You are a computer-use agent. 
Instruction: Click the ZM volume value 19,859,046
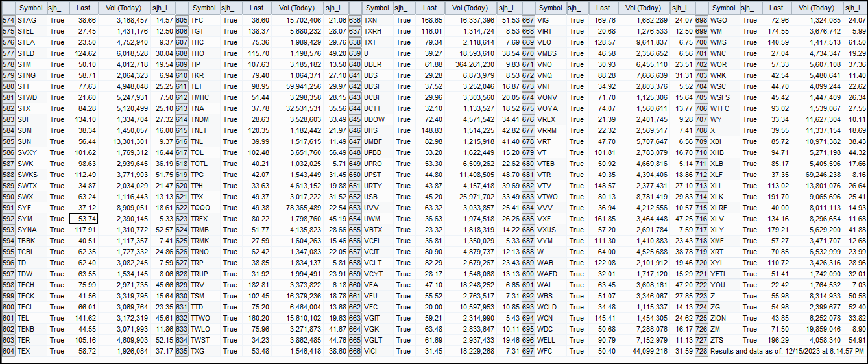(817, 329)
